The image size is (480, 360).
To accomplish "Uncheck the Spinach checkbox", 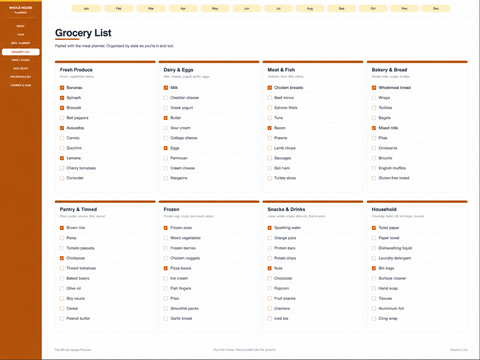I will (62, 98).
